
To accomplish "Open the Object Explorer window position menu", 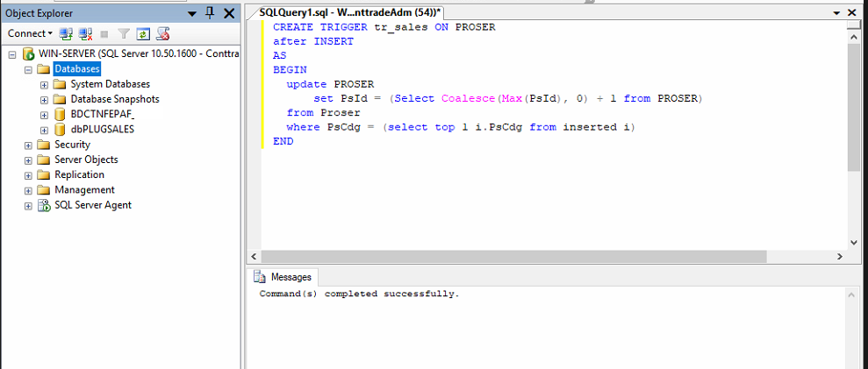I will pos(193,13).
